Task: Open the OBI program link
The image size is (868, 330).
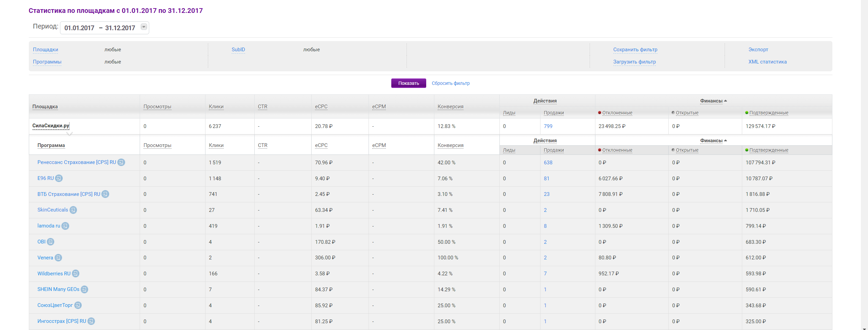Action: 41,242
